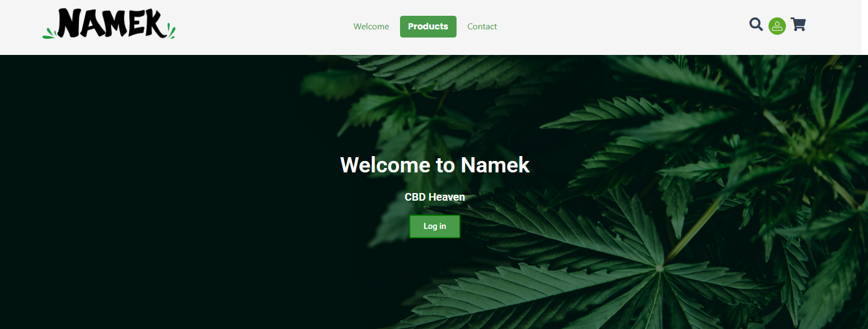Click the Welcome to Namek heading
868x329 pixels.
tap(435, 165)
